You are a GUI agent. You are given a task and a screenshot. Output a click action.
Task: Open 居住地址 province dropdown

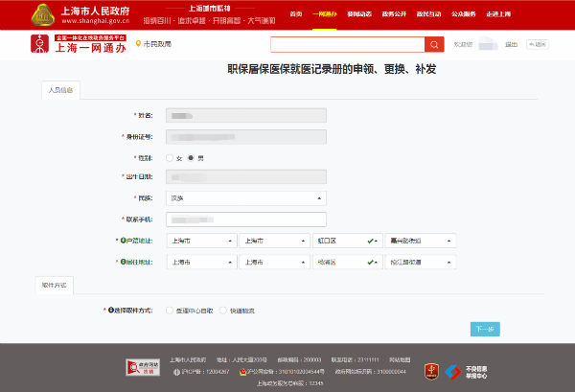click(201, 263)
